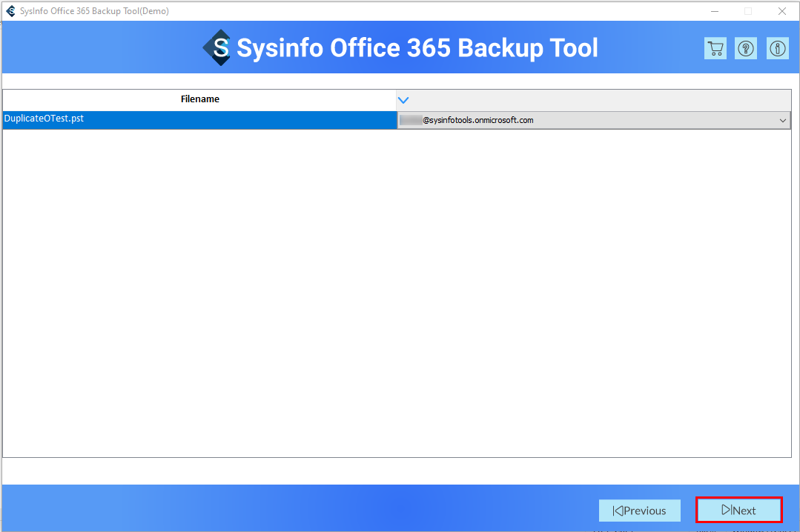Click the play arrow icon on Next

pyautogui.click(x=726, y=510)
